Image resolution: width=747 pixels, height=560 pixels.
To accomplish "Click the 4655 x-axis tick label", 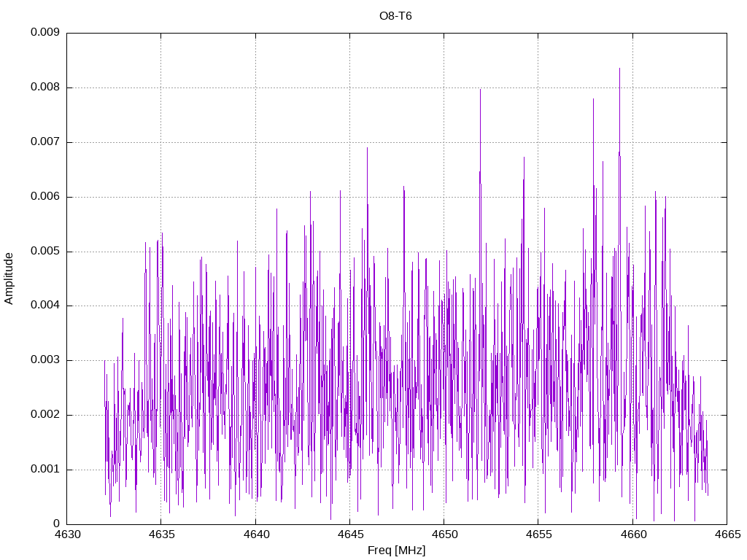I will tap(539, 534).
